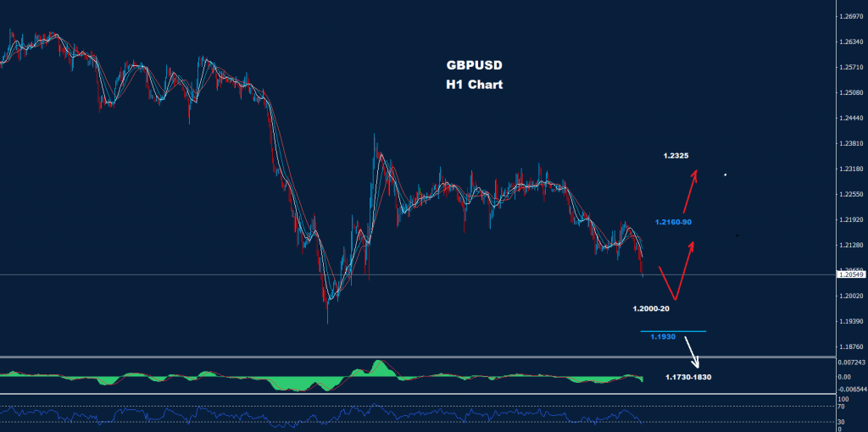This screenshot has width=868, height=432.
Task: Click the 1.22550 price axis value
Action: (x=851, y=195)
